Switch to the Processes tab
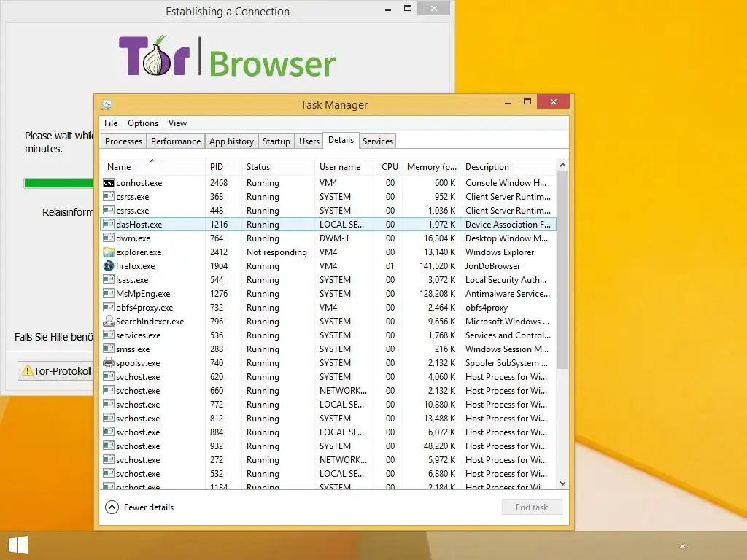 (123, 141)
